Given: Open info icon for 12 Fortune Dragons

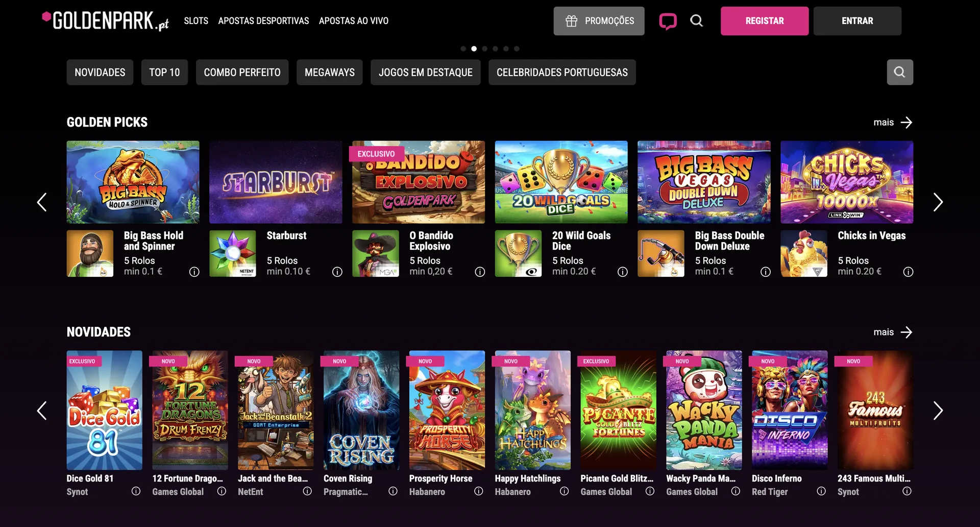Looking at the screenshot, I should pyautogui.click(x=222, y=491).
